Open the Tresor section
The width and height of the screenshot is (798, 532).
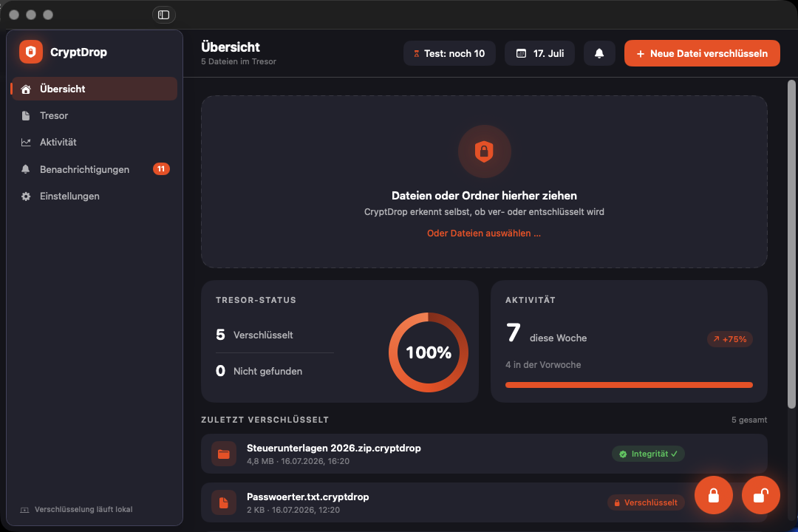(x=94, y=115)
